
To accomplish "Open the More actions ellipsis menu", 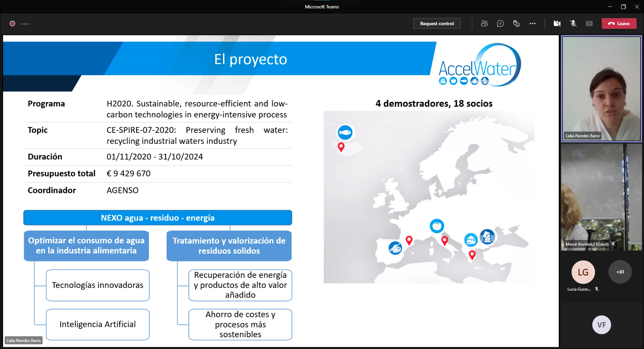I will click(532, 23).
